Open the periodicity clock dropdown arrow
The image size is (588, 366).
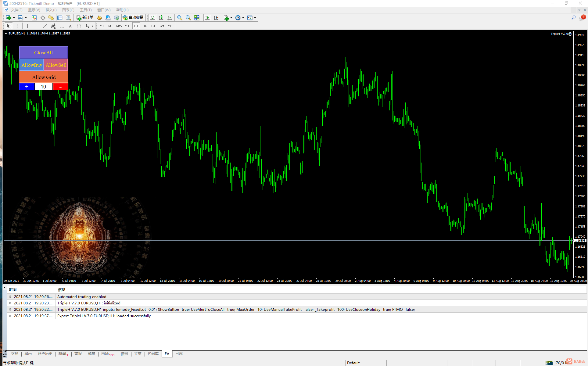243,18
